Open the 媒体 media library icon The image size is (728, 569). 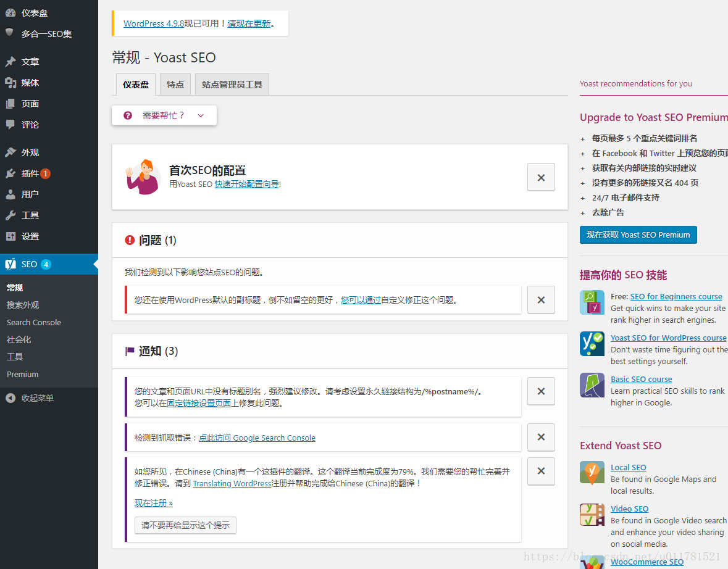10,83
